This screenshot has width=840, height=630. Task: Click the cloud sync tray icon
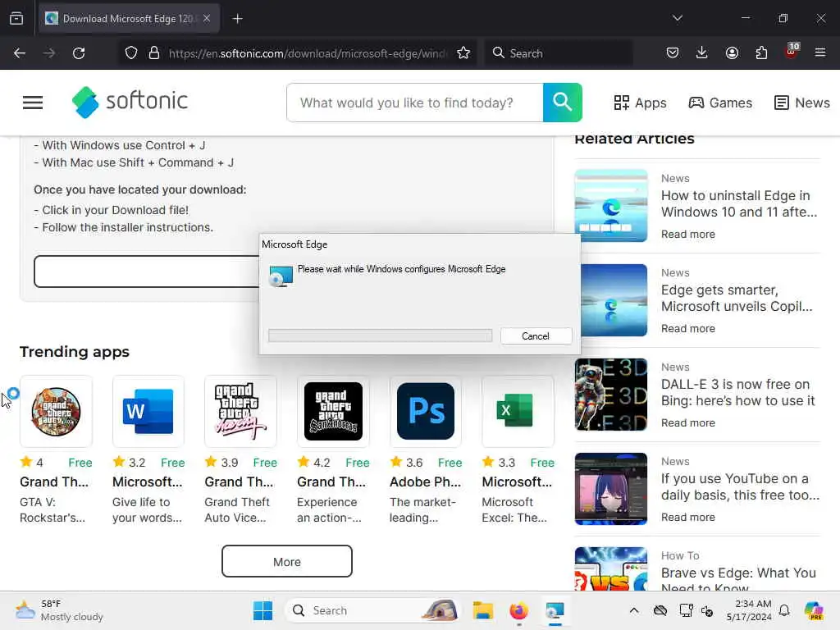coord(660,610)
